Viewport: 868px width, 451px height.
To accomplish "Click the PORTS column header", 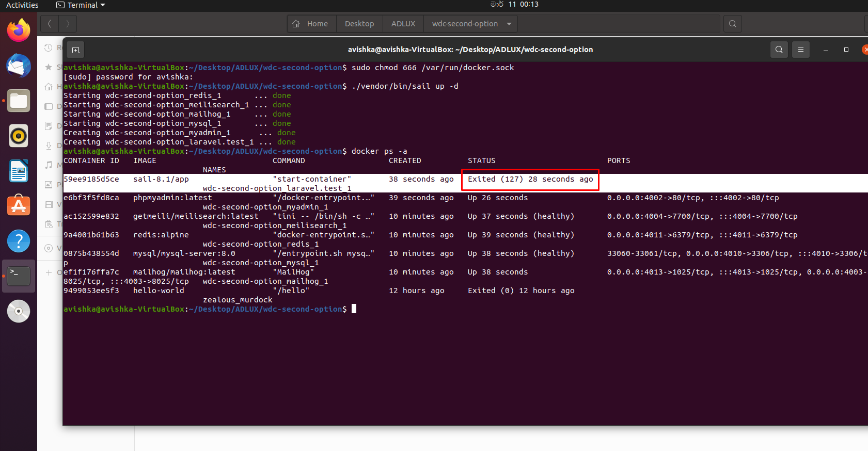I will coord(619,160).
